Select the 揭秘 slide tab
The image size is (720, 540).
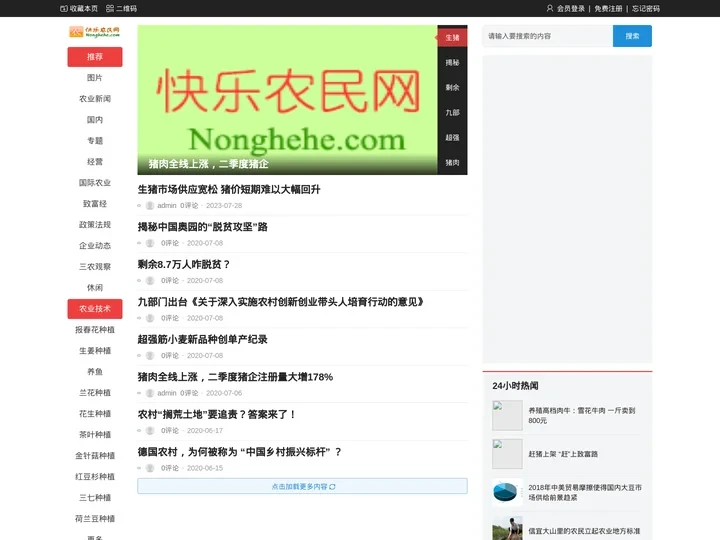point(452,62)
